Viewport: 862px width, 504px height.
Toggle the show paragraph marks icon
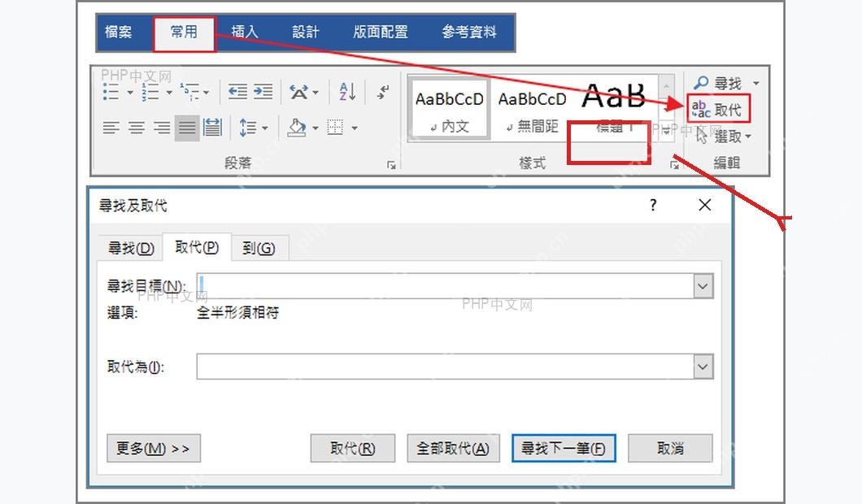click(x=383, y=92)
